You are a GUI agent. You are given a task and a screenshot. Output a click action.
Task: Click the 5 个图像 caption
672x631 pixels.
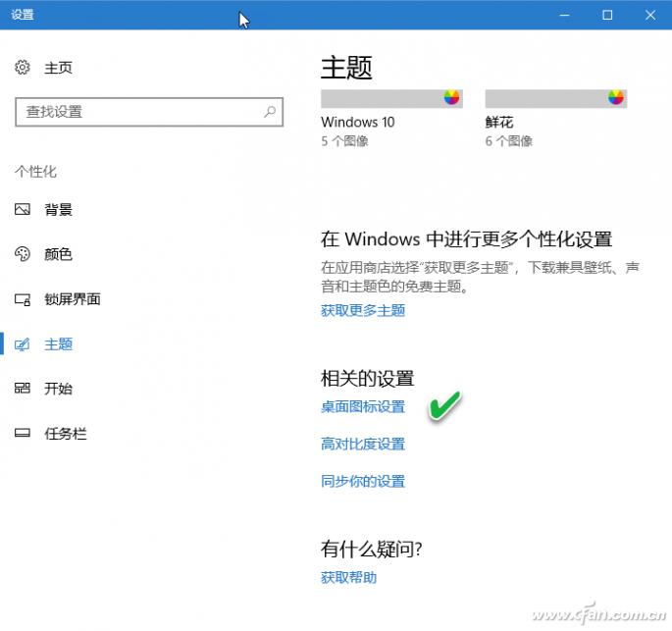click(344, 141)
